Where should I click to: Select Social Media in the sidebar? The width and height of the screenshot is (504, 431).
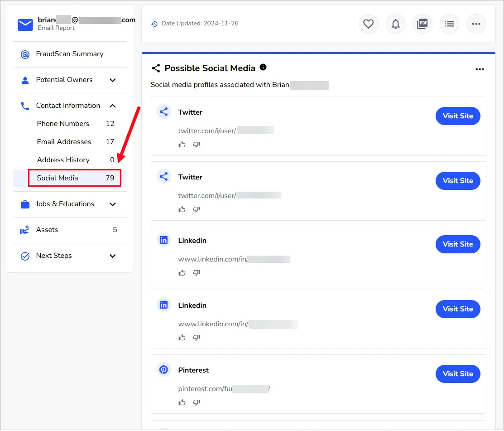(58, 178)
